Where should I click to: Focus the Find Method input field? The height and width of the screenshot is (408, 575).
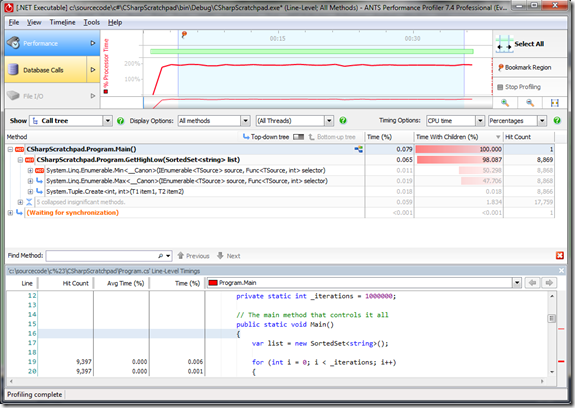tap(102, 256)
